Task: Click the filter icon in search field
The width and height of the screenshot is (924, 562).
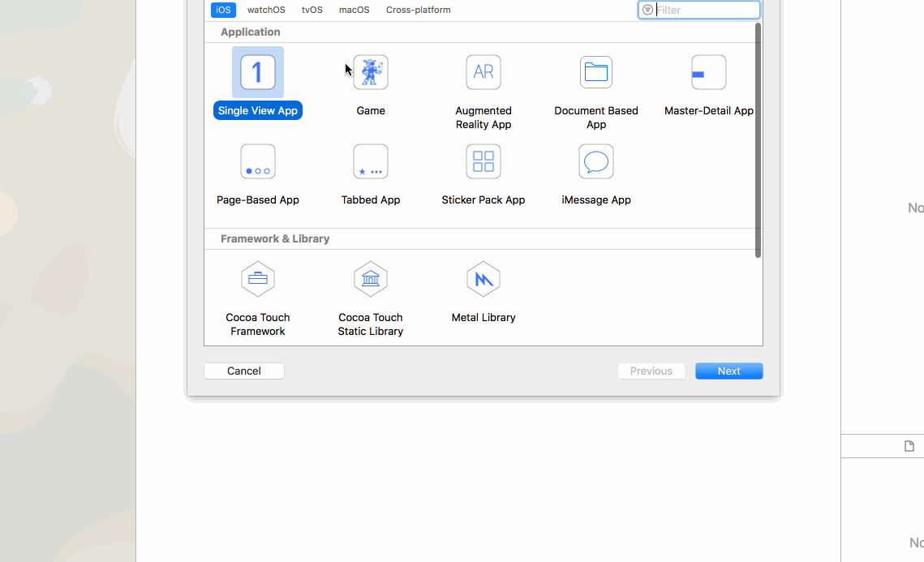Action: (647, 10)
